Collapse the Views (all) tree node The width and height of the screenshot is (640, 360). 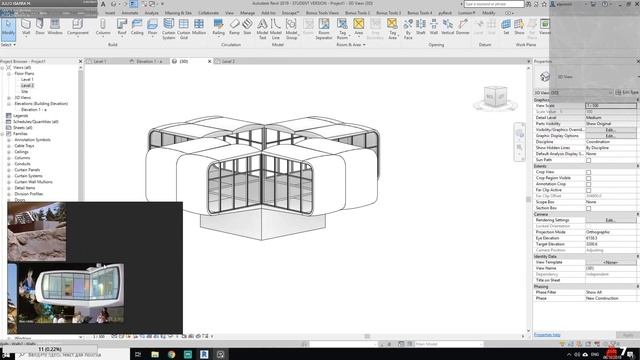tap(2, 67)
